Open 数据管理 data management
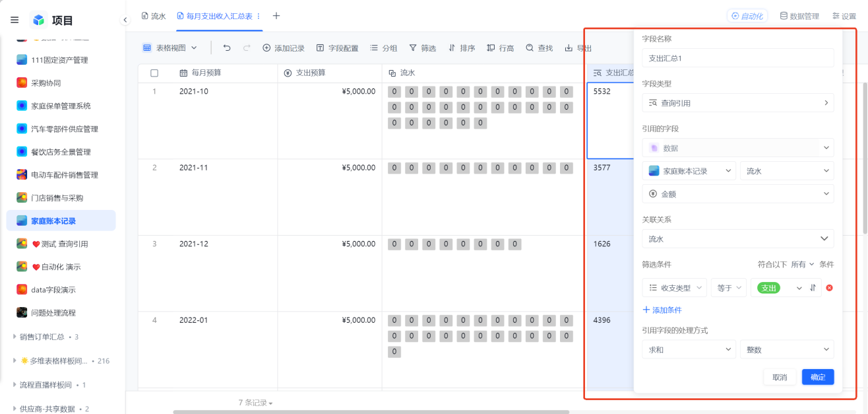The width and height of the screenshot is (868, 414). [799, 16]
